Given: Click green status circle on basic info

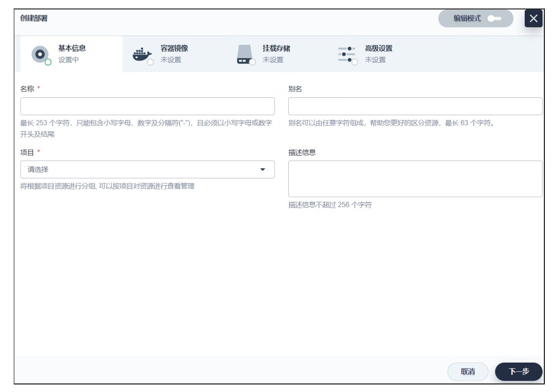Looking at the screenshot, I should click(x=48, y=62).
